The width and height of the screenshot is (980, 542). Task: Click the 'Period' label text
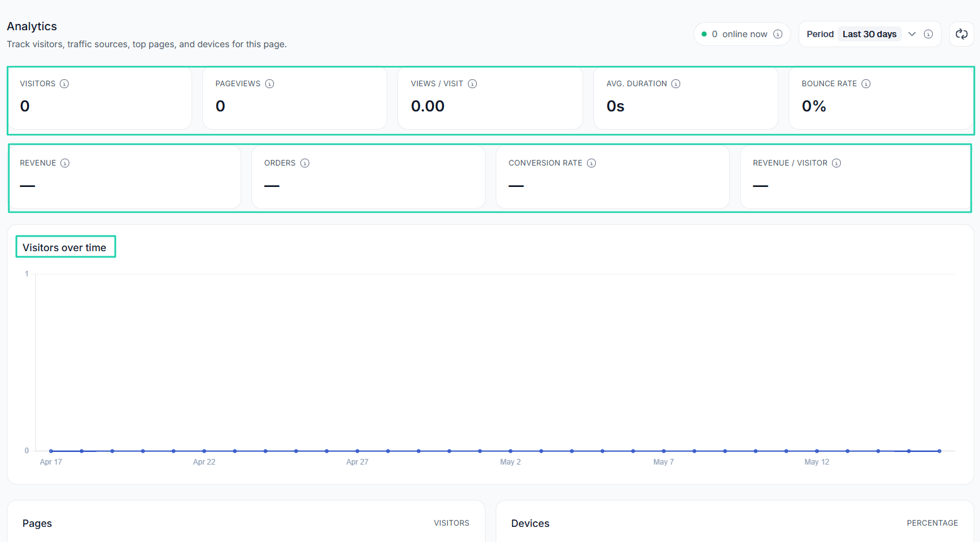point(820,34)
